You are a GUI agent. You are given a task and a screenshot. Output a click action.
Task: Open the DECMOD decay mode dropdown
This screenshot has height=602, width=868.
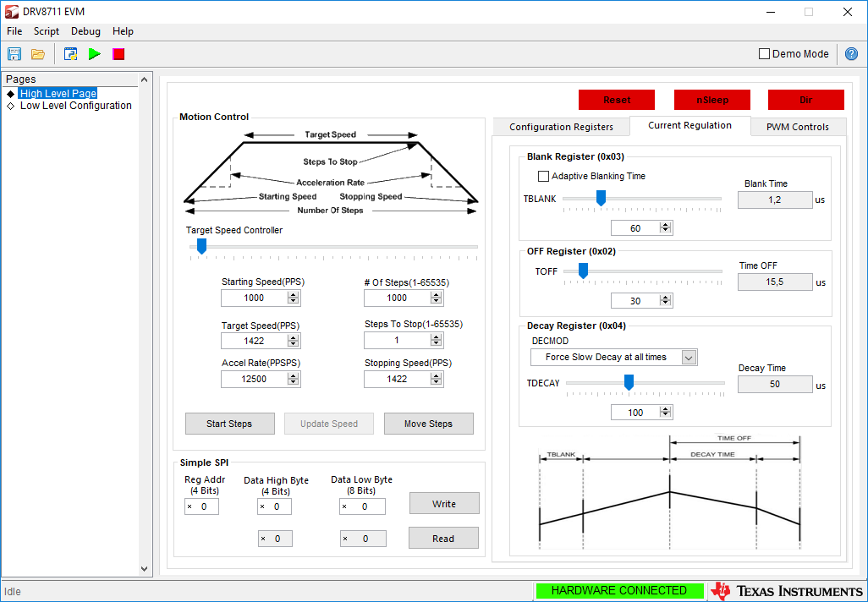[689, 358]
